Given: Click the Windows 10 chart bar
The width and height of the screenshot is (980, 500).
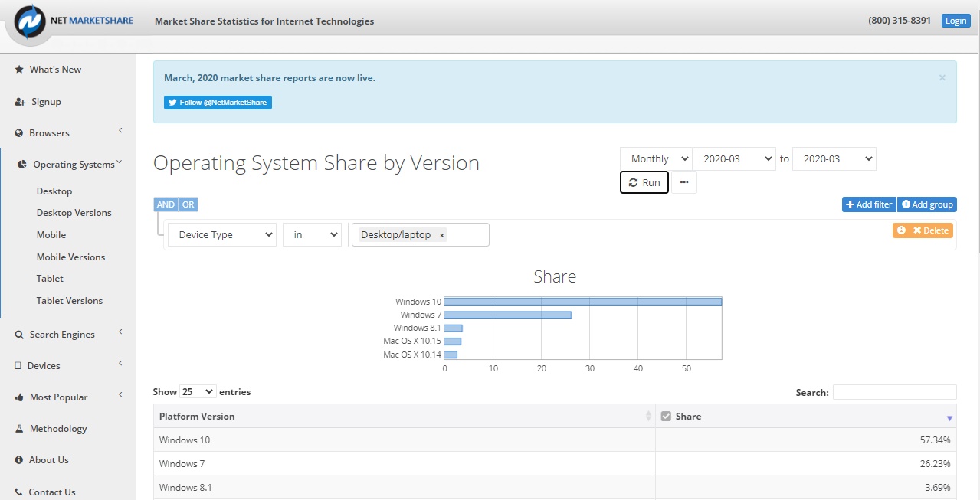Looking at the screenshot, I should tap(583, 302).
